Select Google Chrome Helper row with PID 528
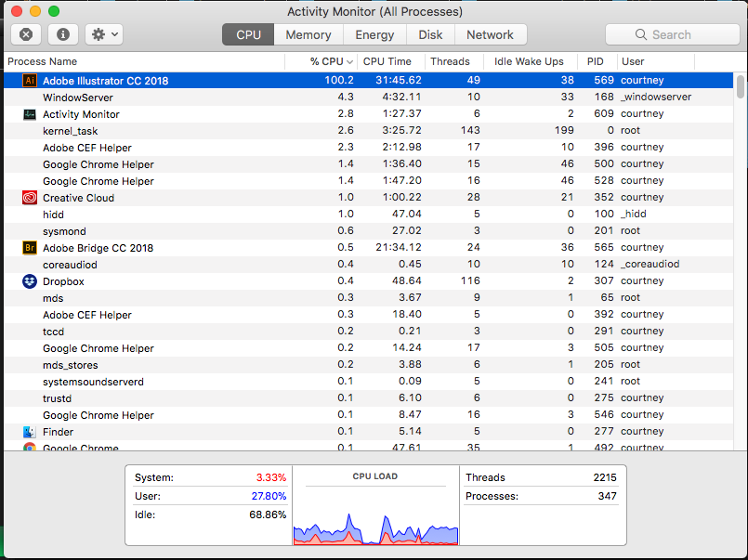The image size is (748, 560). [x=368, y=180]
